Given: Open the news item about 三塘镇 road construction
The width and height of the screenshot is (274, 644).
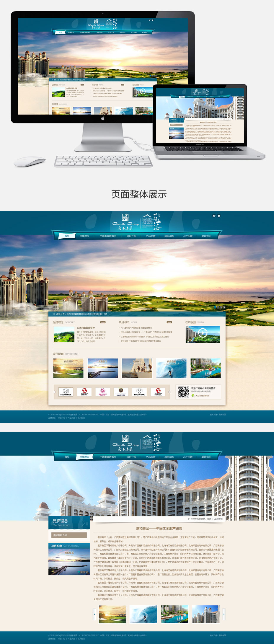Looking at the screenshot, I should (145, 337).
